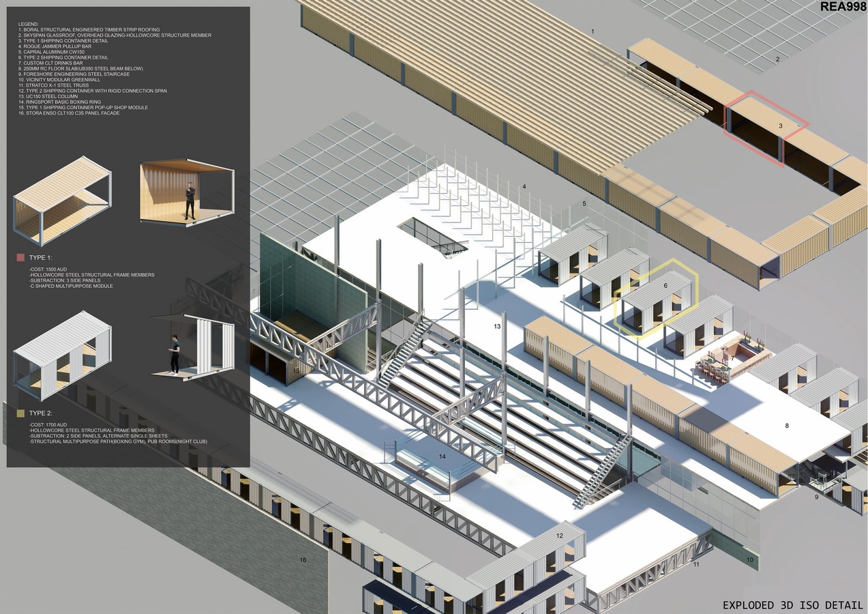Click number 6 inside the yellow hexagon

click(665, 285)
